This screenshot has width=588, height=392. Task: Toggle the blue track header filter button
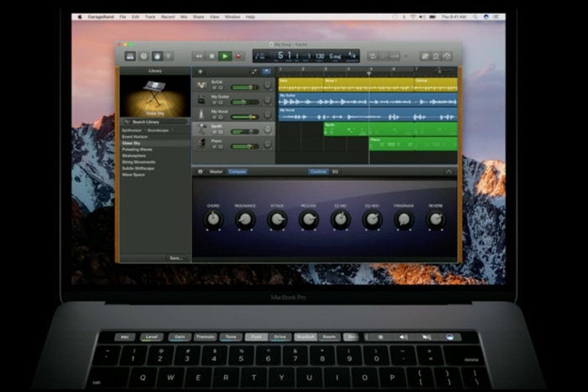266,71
